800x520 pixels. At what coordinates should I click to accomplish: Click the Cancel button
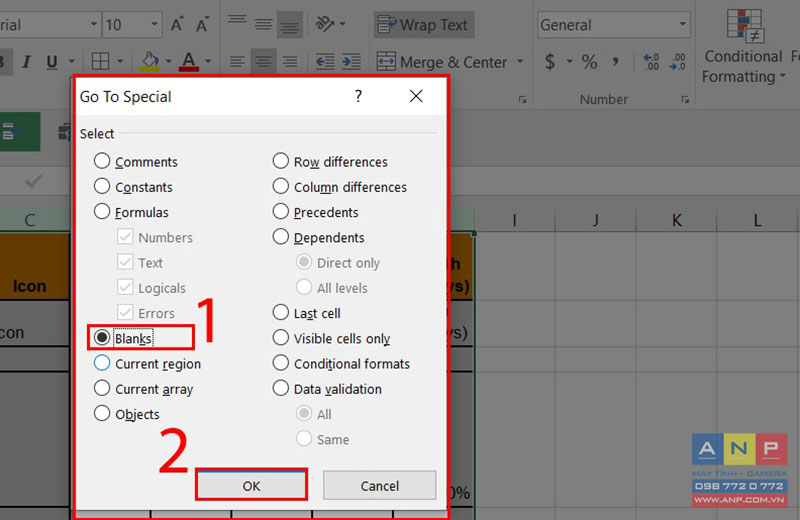click(x=379, y=486)
